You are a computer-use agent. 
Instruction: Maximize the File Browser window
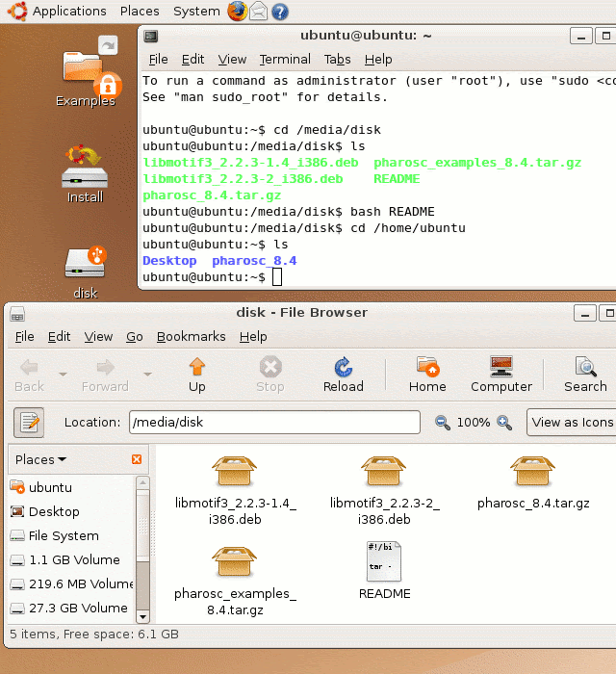[608, 313]
